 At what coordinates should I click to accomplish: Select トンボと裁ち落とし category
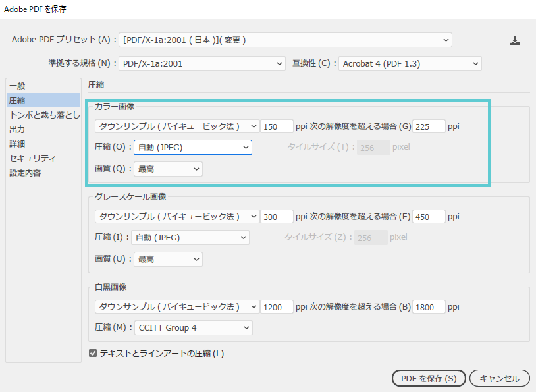(43, 115)
